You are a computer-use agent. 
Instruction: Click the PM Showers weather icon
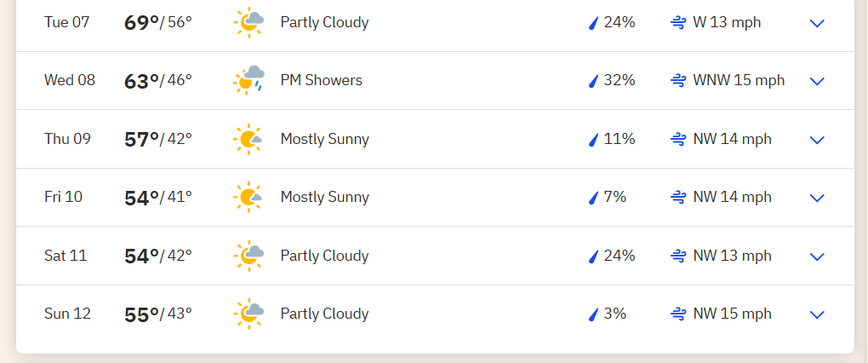click(x=248, y=80)
